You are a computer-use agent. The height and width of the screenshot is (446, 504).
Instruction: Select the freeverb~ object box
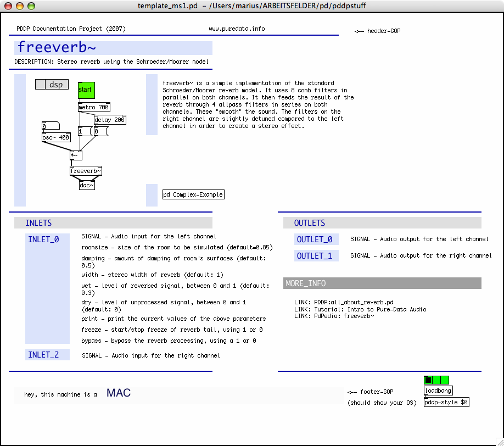86,171
